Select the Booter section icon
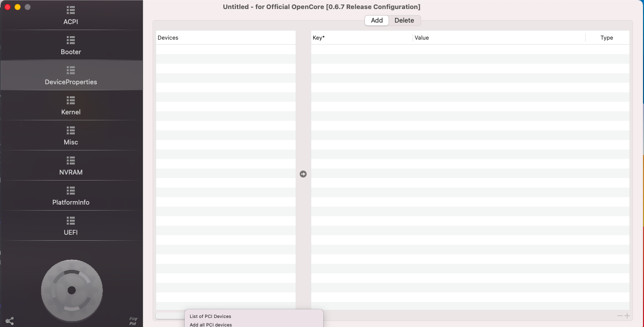644x327 pixels. [x=71, y=40]
